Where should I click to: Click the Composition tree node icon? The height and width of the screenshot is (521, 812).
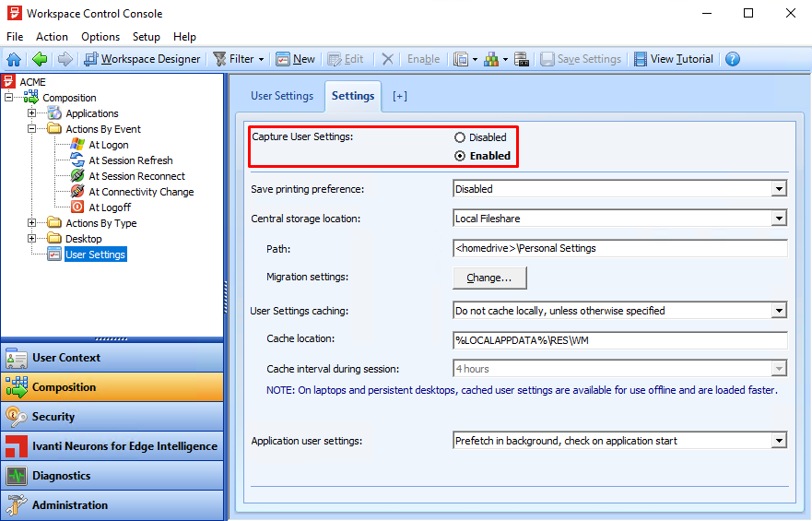click(31, 97)
